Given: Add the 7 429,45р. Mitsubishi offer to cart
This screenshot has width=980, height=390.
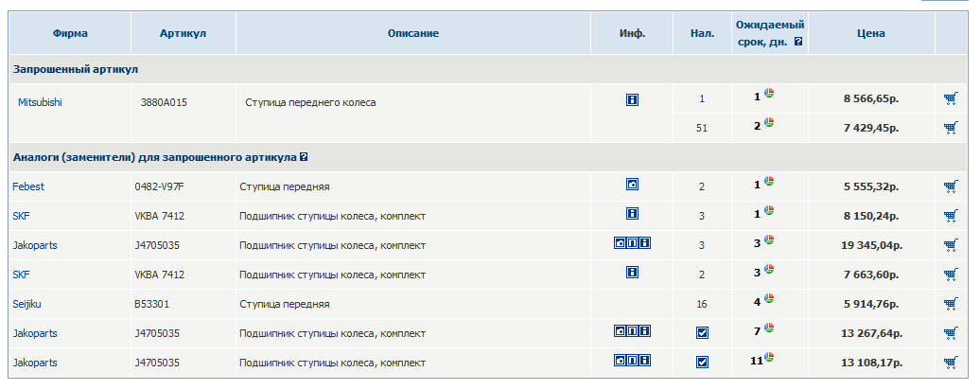Looking at the screenshot, I should tap(950, 128).
